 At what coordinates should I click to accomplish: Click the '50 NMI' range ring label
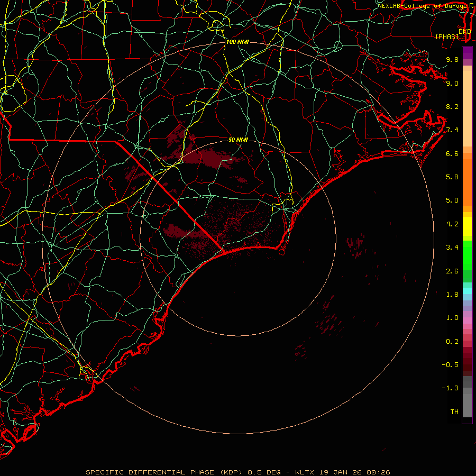[x=238, y=140]
